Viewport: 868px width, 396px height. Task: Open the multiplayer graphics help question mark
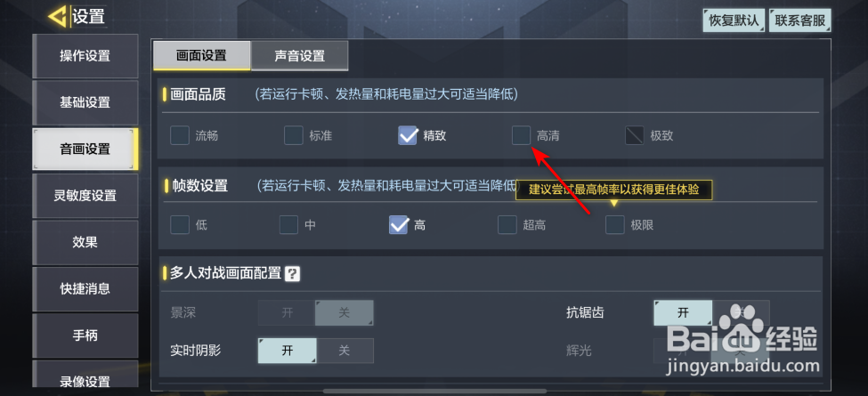pyautogui.click(x=292, y=273)
